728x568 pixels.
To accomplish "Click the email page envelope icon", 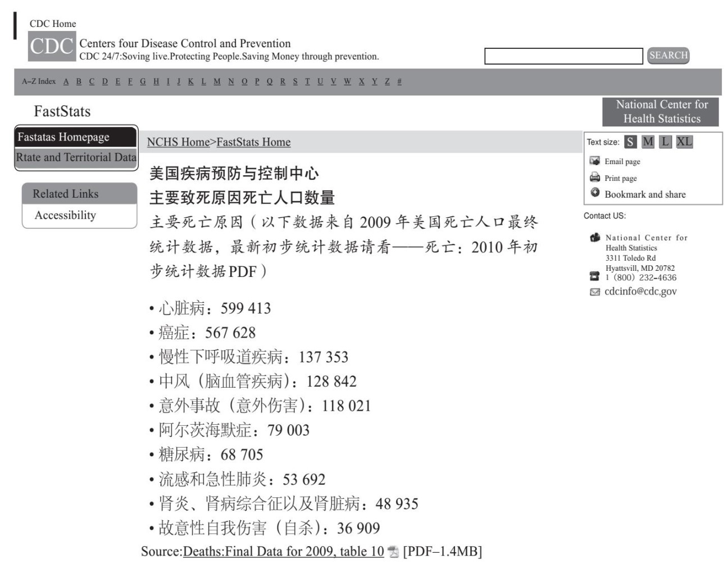I will (594, 161).
